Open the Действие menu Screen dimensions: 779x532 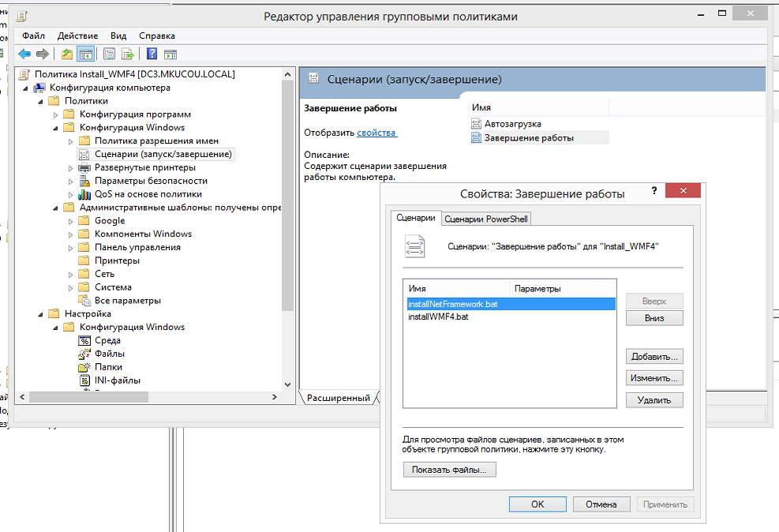77,36
